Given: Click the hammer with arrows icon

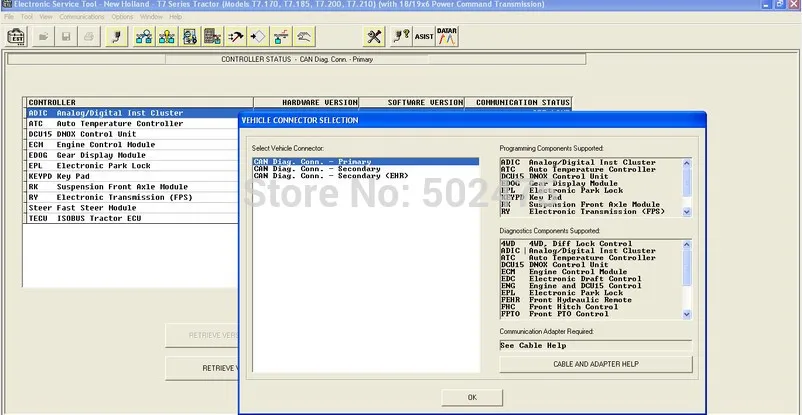Looking at the screenshot, I should click(235, 37).
